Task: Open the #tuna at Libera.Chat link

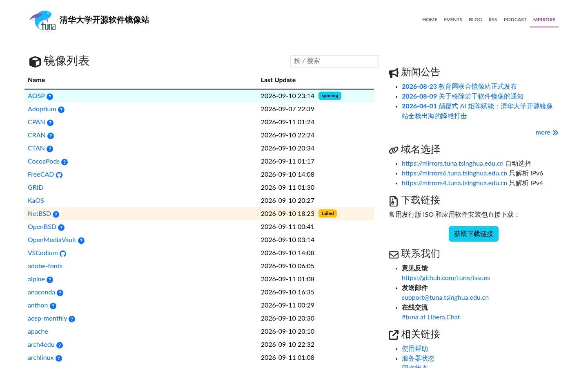Action: (431, 317)
